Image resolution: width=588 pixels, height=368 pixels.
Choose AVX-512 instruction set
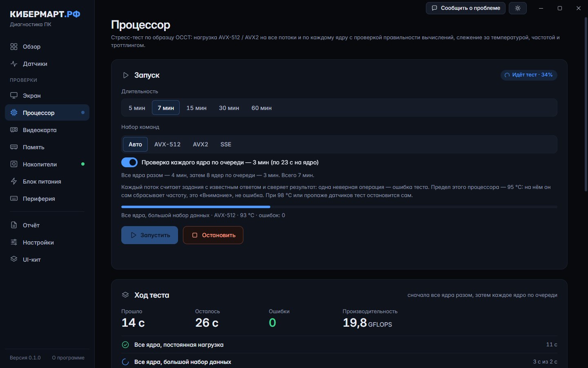(x=167, y=144)
